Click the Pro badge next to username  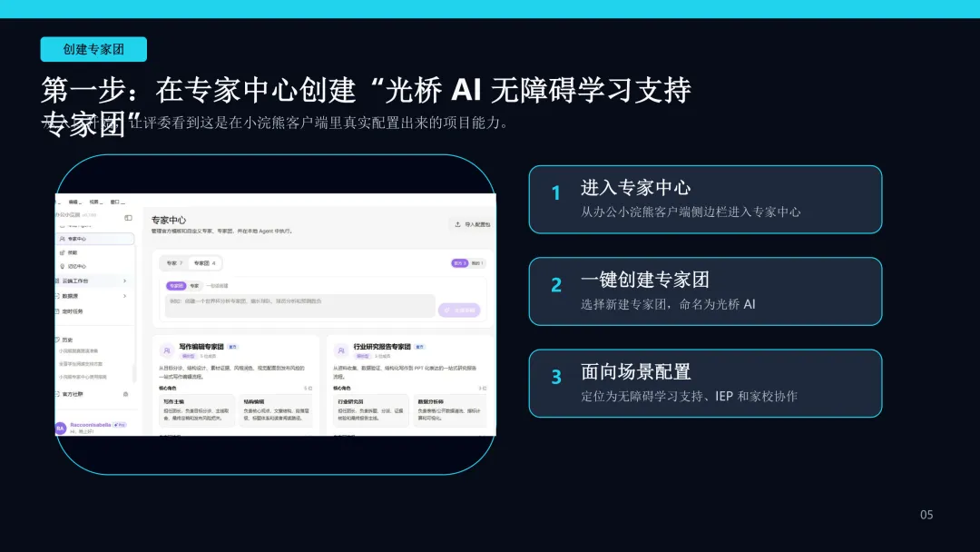[x=120, y=425]
